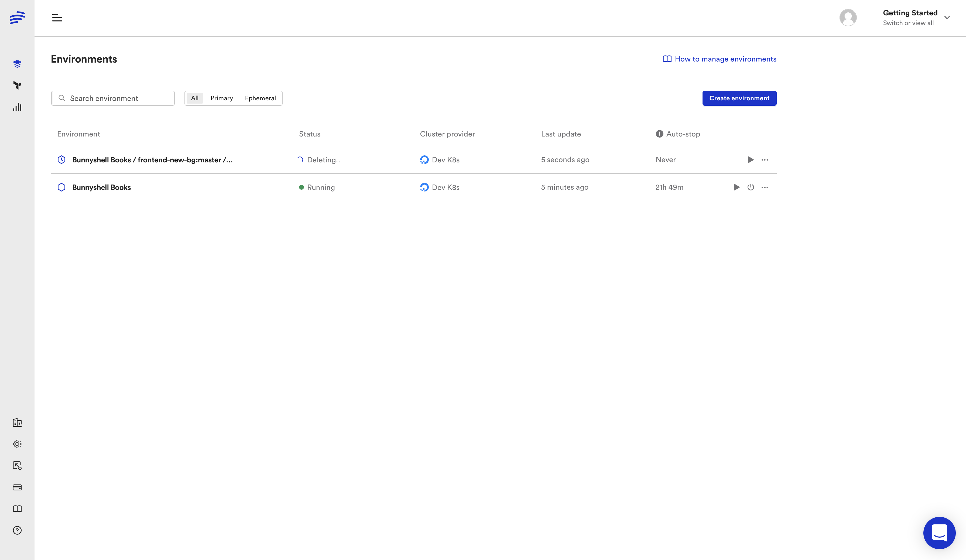Click the Create environment button

click(739, 98)
